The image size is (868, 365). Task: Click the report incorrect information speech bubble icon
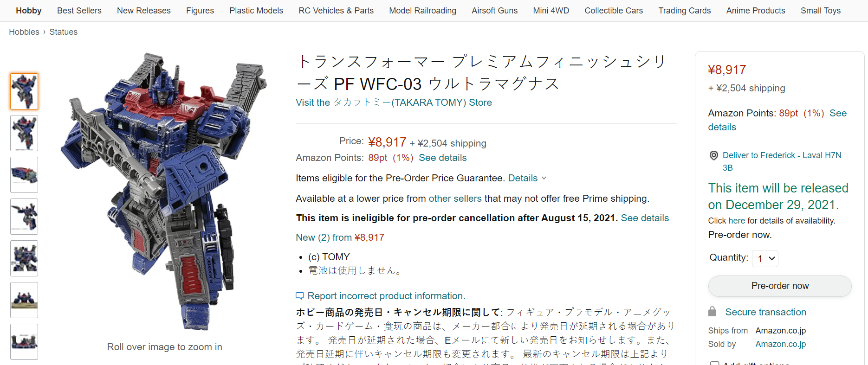point(300,296)
